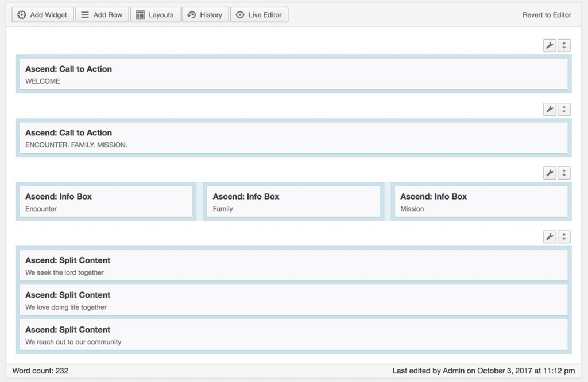Screen dimensions: 588x382
Task: Select the Call to Action WELCOME widget
Action: 293,74
